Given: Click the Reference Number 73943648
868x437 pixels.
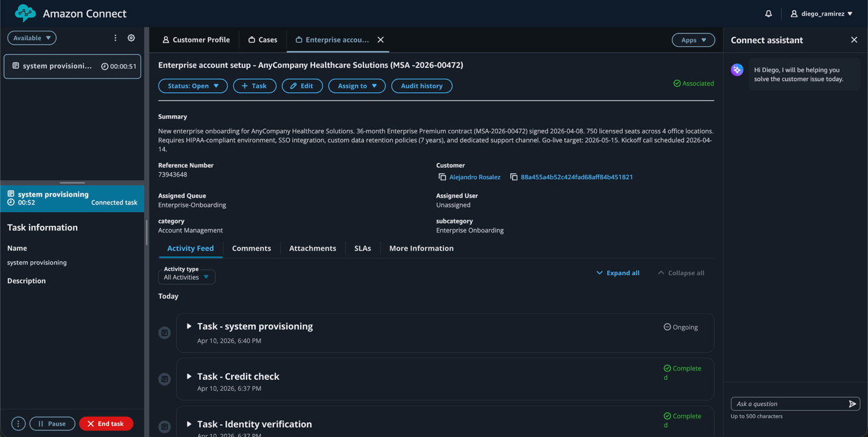Looking at the screenshot, I should tap(173, 175).
